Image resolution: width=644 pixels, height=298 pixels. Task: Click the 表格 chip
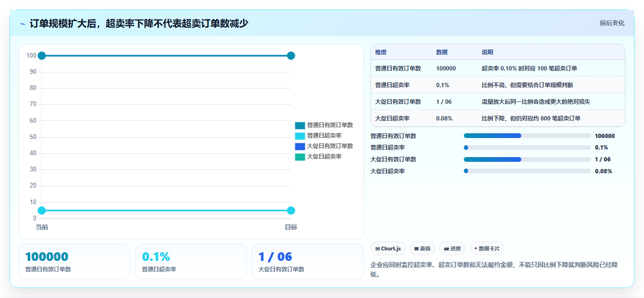pos(422,248)
